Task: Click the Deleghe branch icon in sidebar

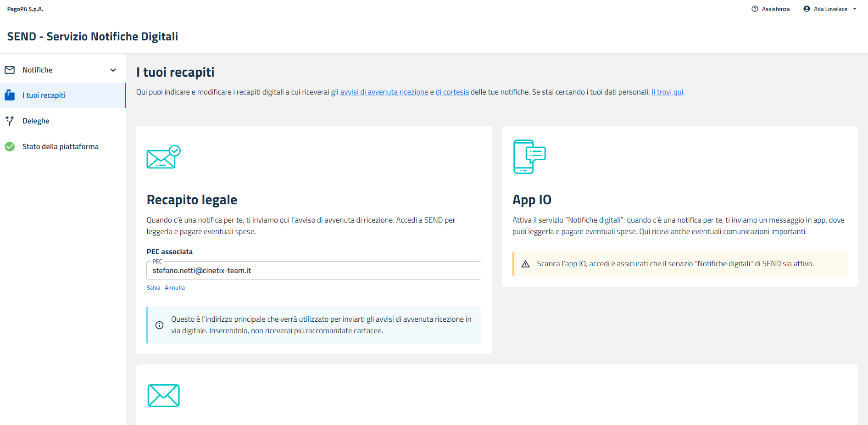Action: tap(10, 121)
